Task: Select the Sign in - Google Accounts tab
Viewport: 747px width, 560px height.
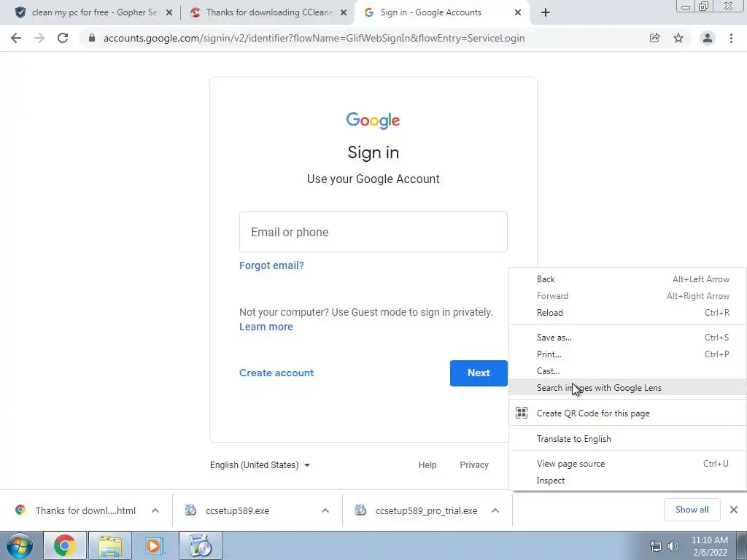Action: coord(431,12)
